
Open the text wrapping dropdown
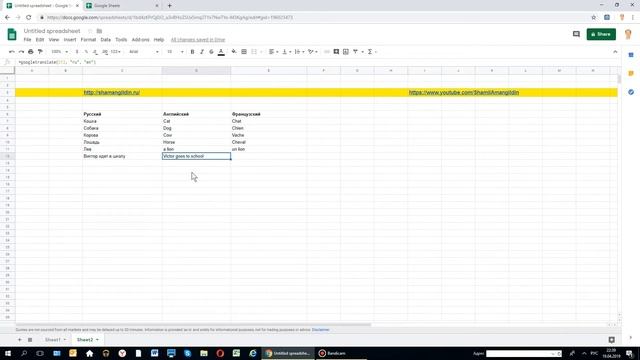point(299,52)
